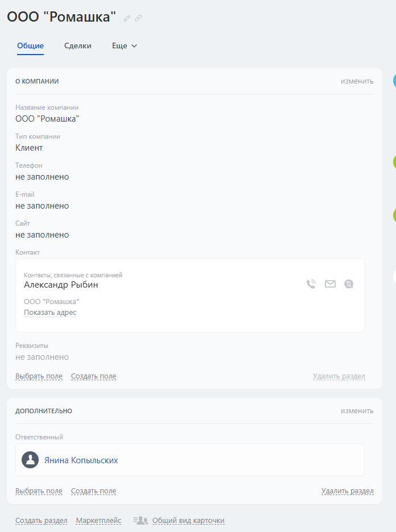
Task: Click the pencil icon to edit company title
Action: (x=127, y=18)
